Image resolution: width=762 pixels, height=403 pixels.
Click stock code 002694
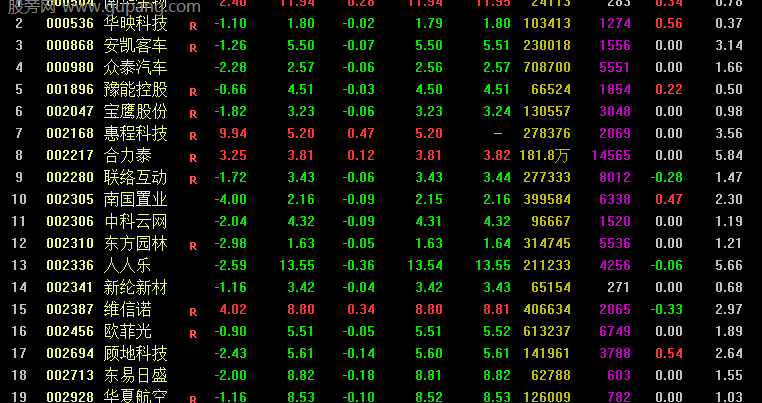click(x=70, y=353)
